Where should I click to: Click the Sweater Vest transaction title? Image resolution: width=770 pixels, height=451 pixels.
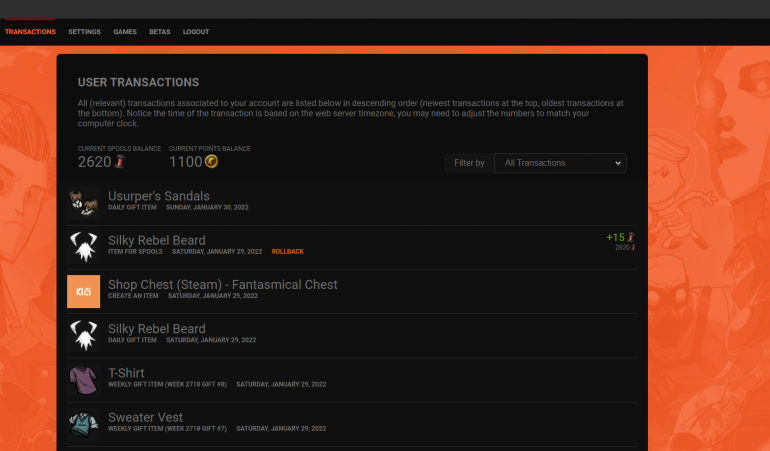pos(145,417)
